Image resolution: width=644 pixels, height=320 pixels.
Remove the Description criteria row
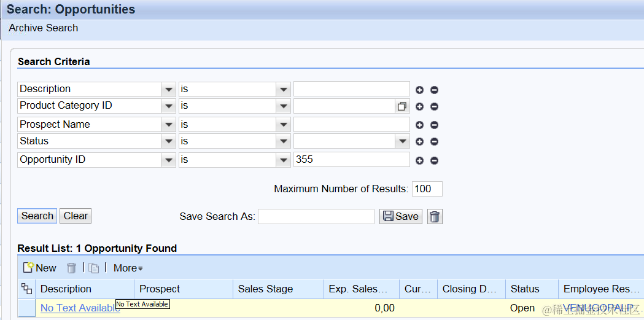[x=434, y=90]
